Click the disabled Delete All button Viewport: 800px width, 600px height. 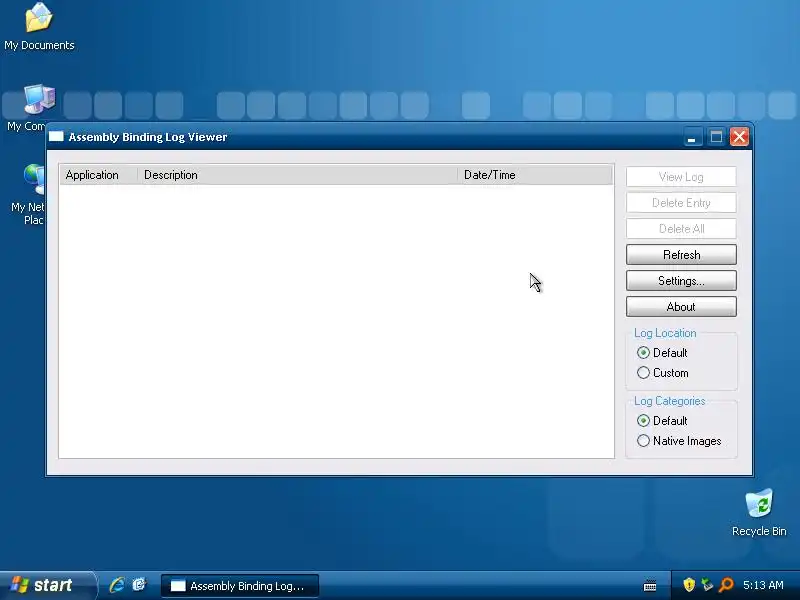coord(681,229)
